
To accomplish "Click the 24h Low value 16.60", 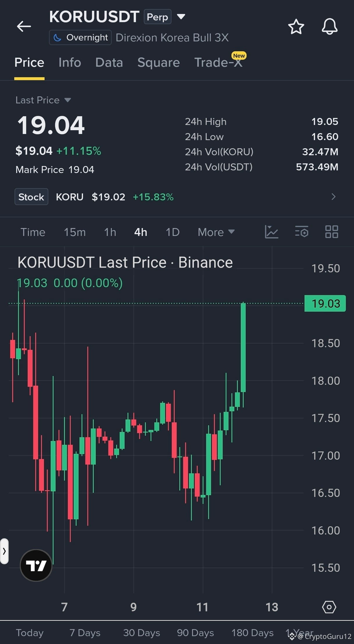I will pyautogui.click(x=325, y=137).
